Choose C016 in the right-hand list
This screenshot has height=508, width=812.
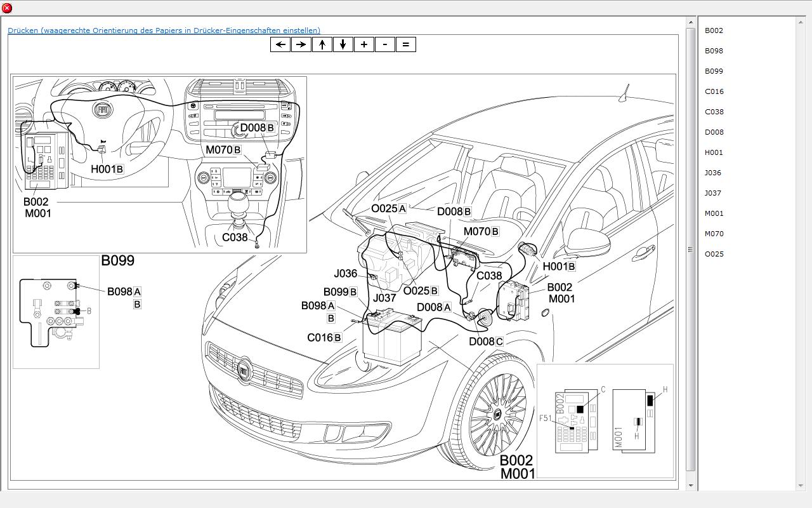coord(714,91)
